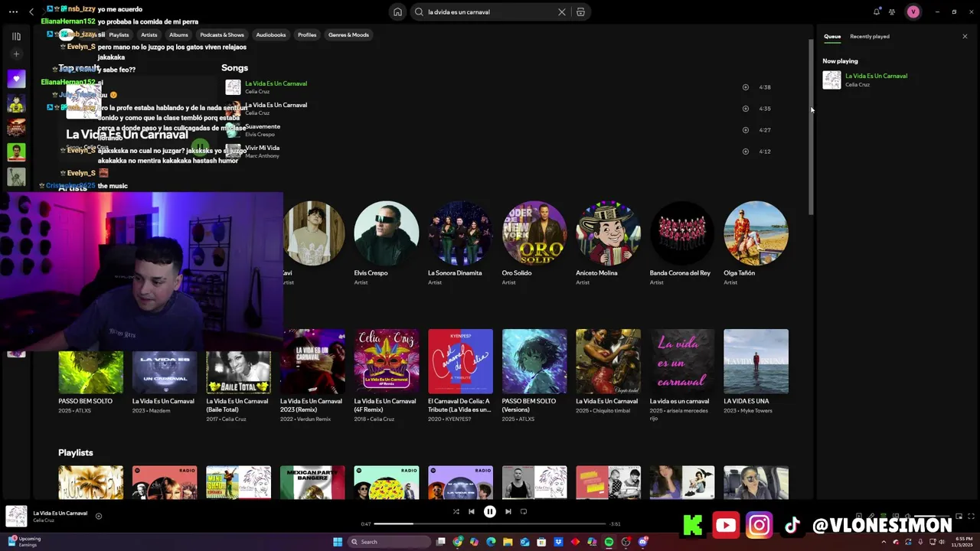Open Spotify from the Windows taskbar
980x551 pixels.
click(609, 542)
